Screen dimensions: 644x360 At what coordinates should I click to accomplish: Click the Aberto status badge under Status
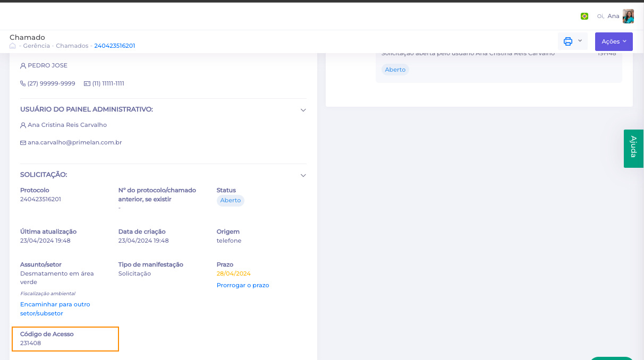click(x=231, y=200)
